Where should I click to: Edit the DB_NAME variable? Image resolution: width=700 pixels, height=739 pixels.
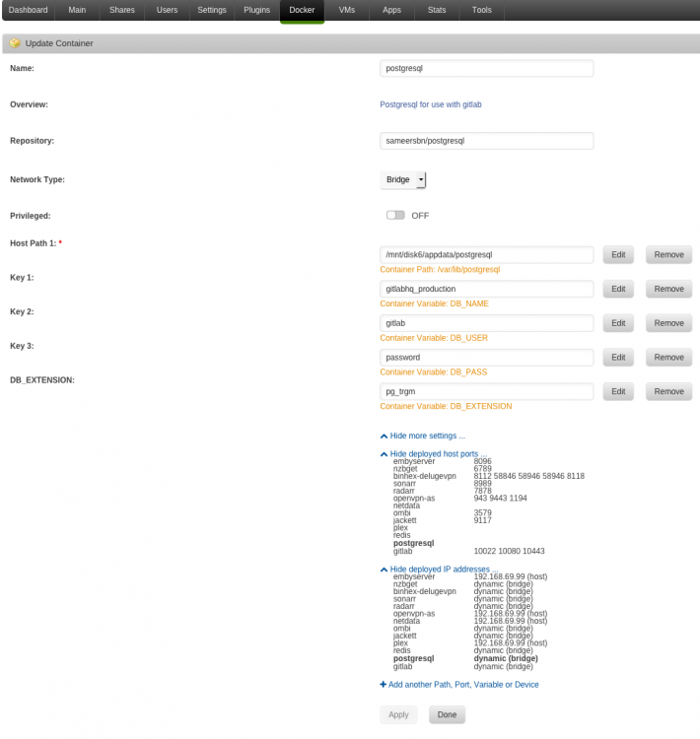point(618,290)
